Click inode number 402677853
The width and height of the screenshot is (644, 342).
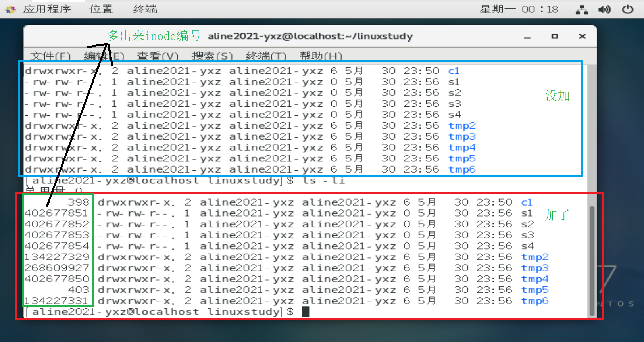coord(57,235)
